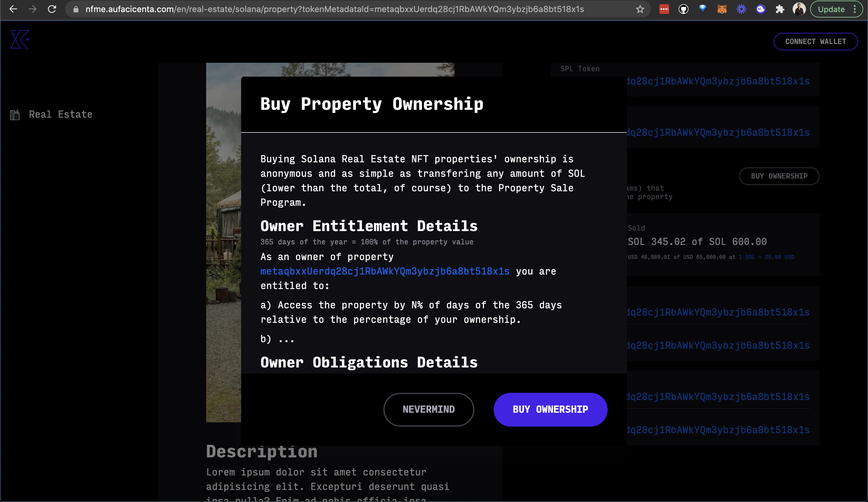Screen dimensions: 868x502
Task: Click the browser address bar URL
Action: 334,9
